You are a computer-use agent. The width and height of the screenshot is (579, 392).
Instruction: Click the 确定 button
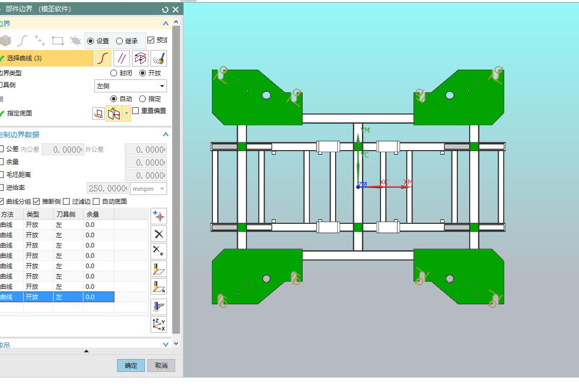[131, 365]
